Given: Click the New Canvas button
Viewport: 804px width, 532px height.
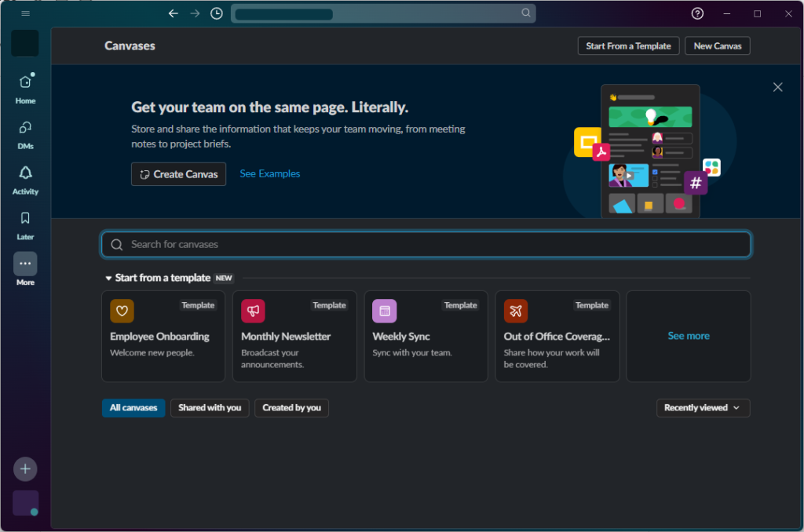Looking at the screenshot, I should click(x=718, y=46).
